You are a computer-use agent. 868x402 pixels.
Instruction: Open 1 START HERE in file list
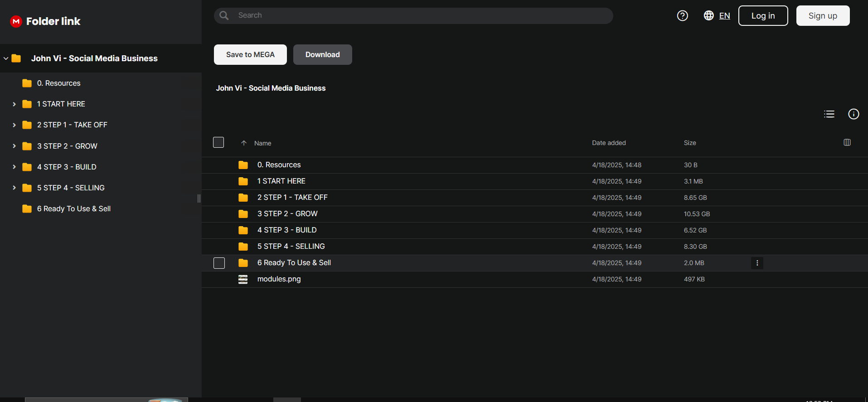(x=281, y=181)
